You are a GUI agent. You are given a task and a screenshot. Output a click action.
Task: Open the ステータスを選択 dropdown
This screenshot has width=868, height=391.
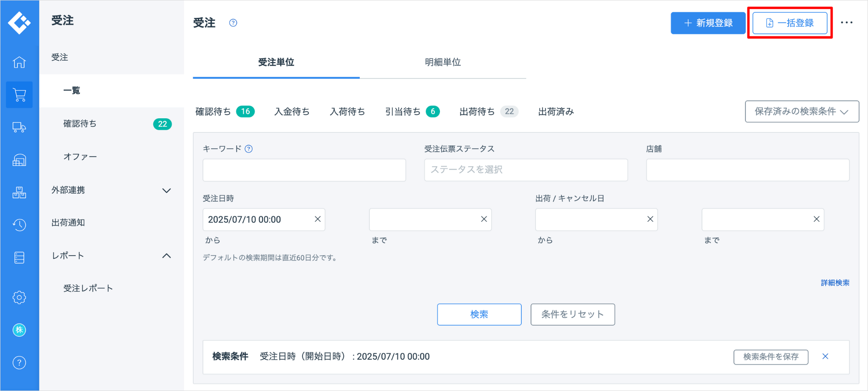[526, 170]
